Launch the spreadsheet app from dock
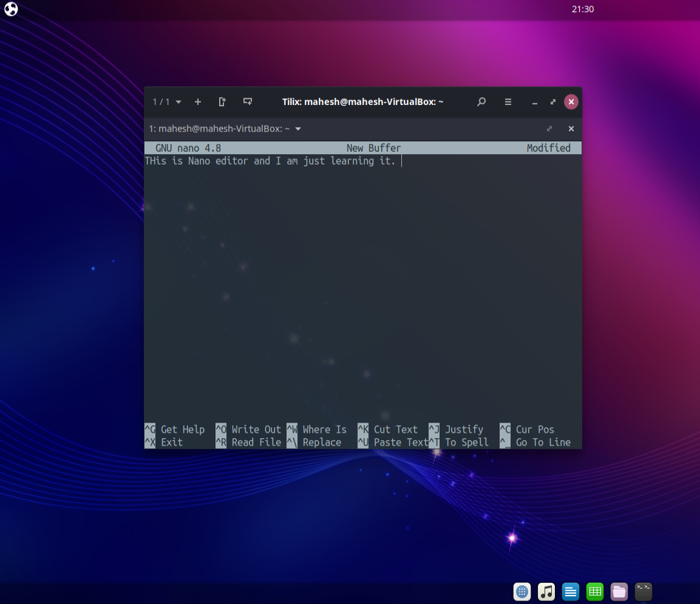The image size is (700, 604). (594, 592)
